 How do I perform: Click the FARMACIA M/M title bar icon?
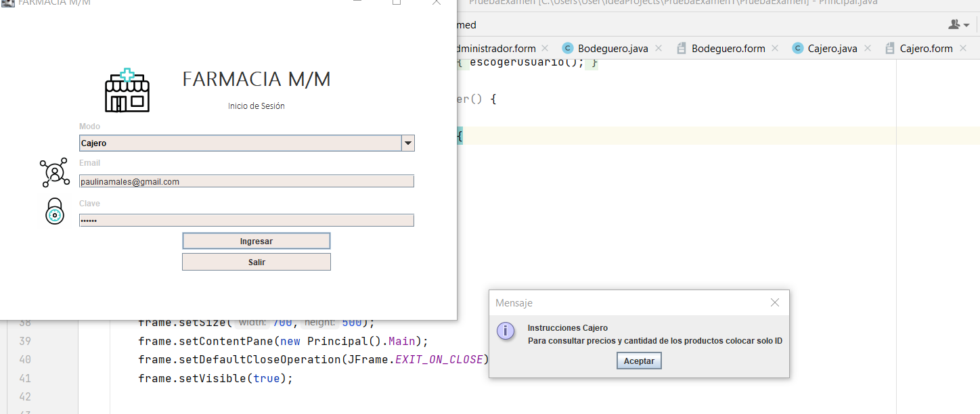[x=7, y=3]
